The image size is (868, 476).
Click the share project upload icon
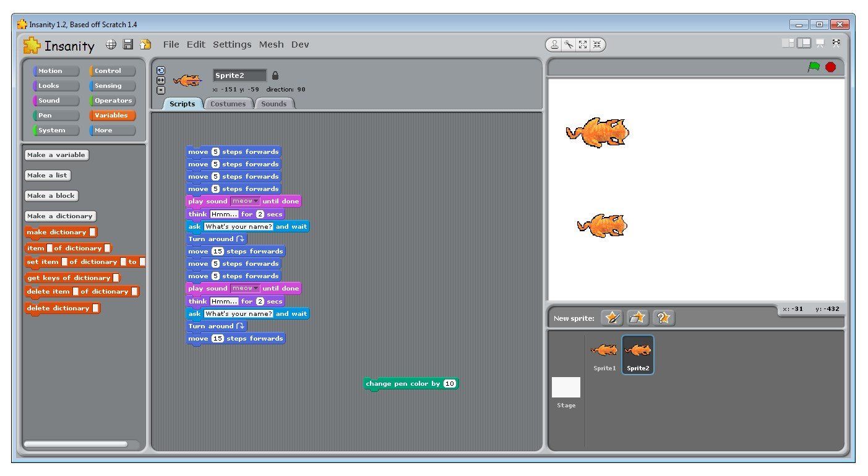pos(145,45)
